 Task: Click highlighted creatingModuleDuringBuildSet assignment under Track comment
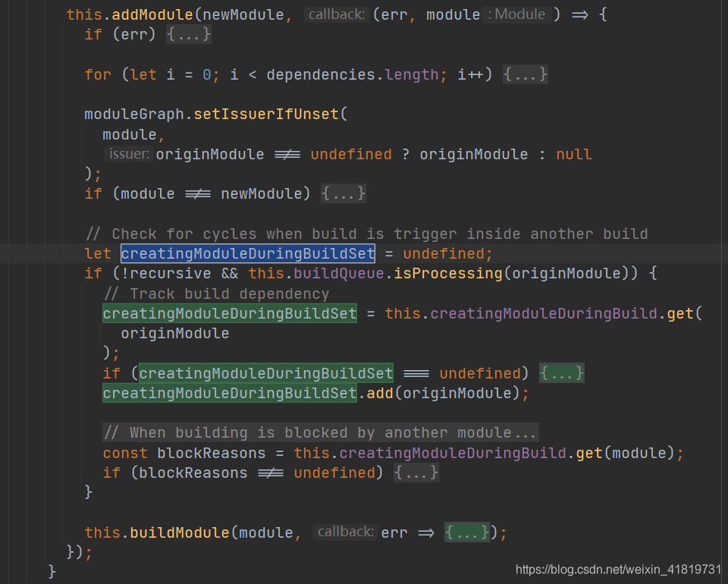tap(230, 313)
